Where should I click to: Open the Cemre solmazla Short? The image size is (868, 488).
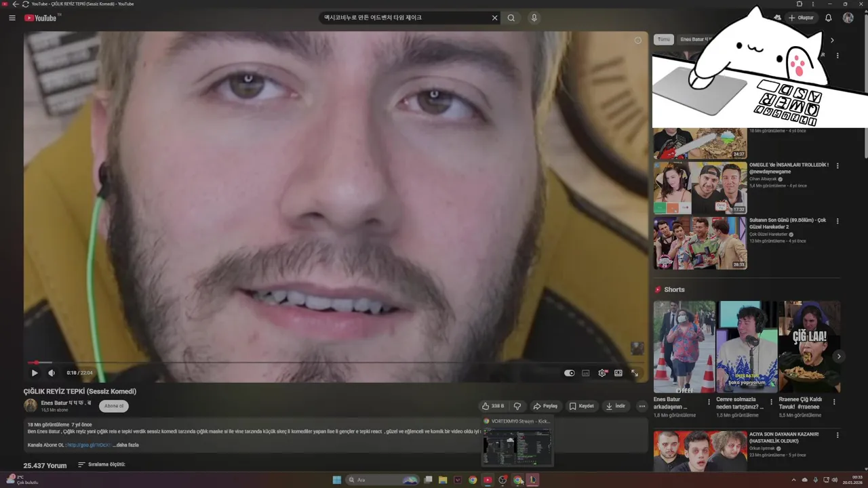[747, 347]
